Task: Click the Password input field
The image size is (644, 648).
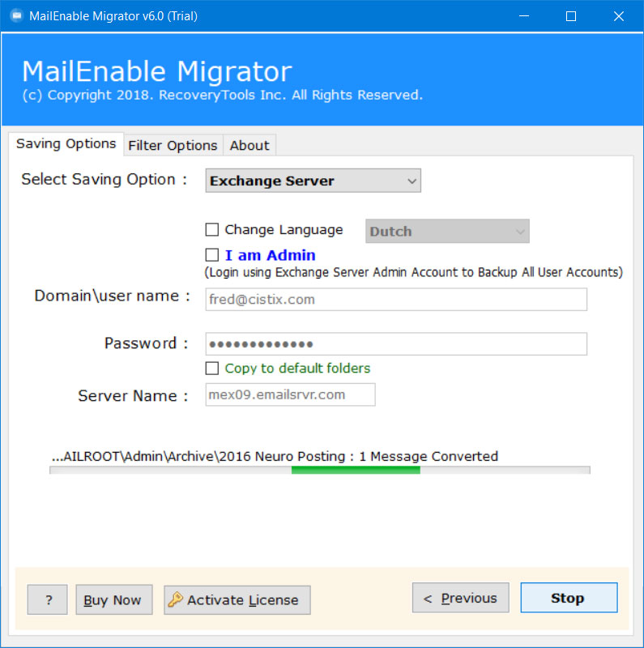Action: (x=396, y=343)
